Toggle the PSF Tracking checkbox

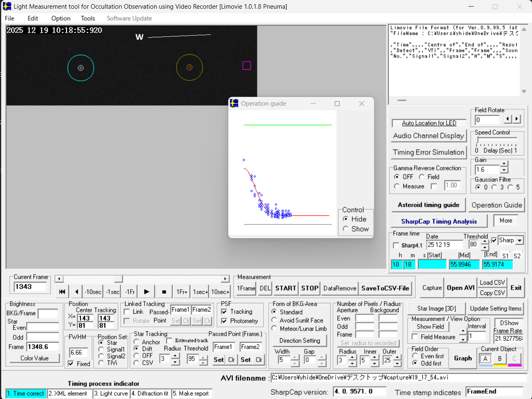(x=224, y=312)
